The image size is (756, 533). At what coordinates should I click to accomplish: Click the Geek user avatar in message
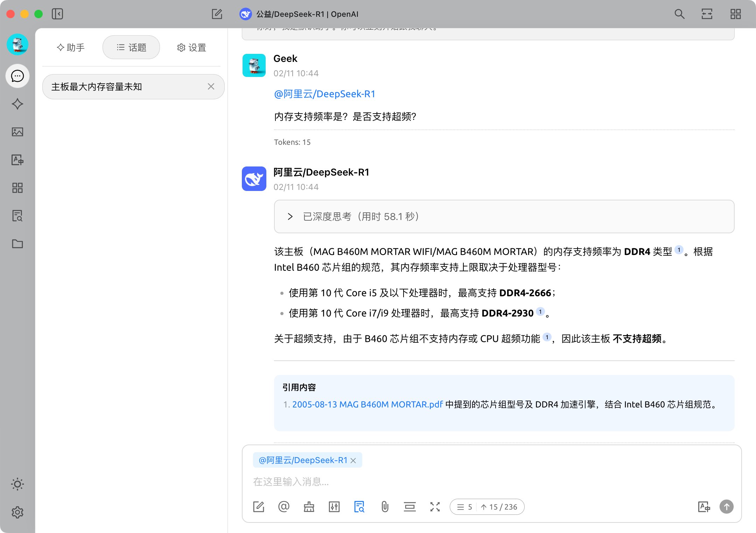pos(254,65)
